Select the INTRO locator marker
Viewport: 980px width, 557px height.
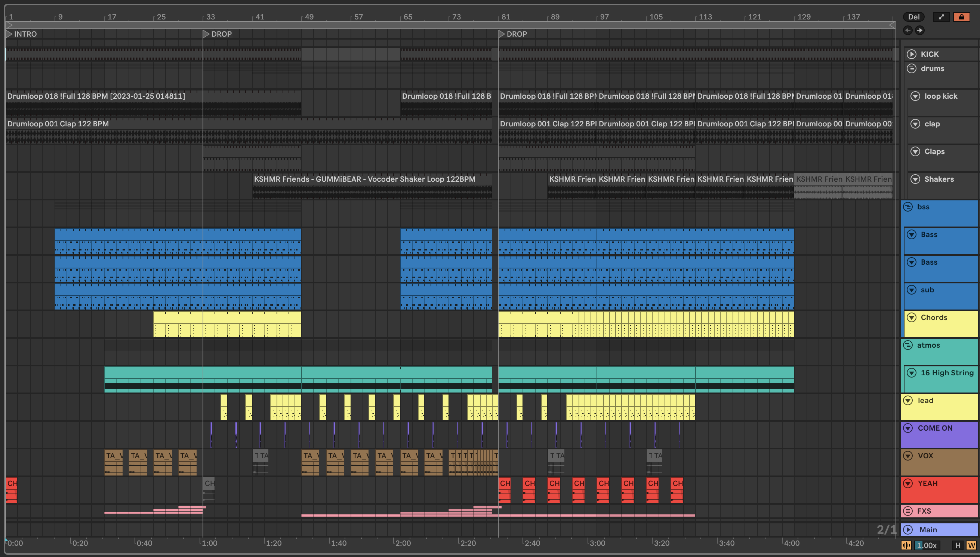(x=9, y=34)
